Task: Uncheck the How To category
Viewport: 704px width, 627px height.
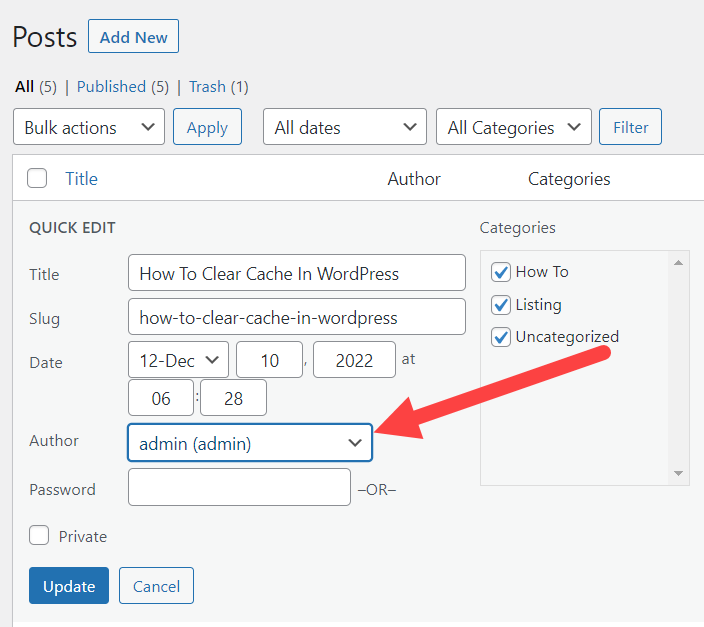Action: click(x=501, y=272)
